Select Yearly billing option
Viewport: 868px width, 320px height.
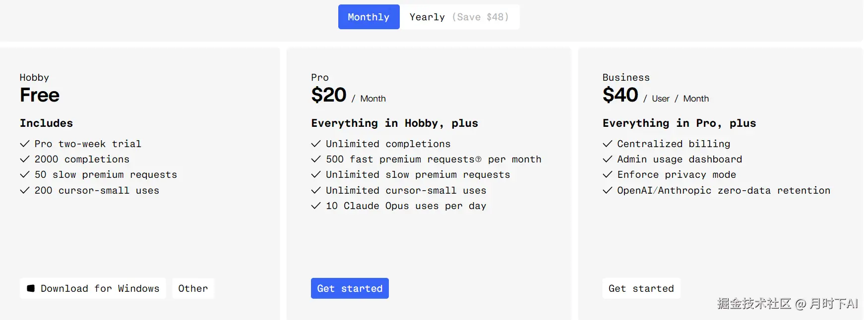[427, 17]
